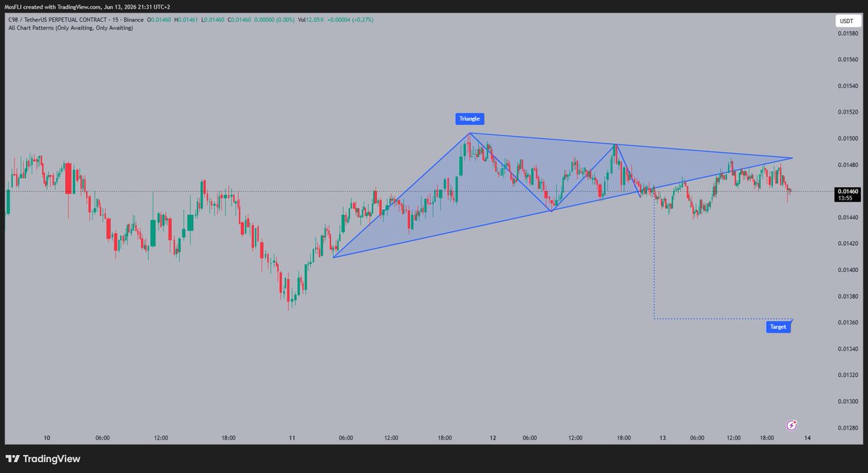Click date label 11 on the time axis
Image resolution: width=868 pixels, height=473 pixels.
(x=292, y=438)
